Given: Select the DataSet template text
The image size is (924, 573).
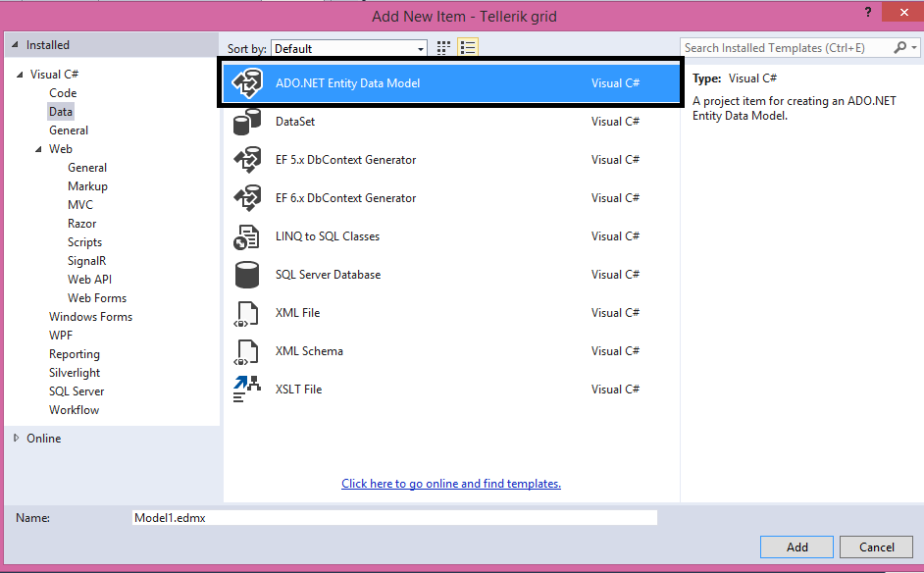Looking at the screenshot, I should 295,122.
